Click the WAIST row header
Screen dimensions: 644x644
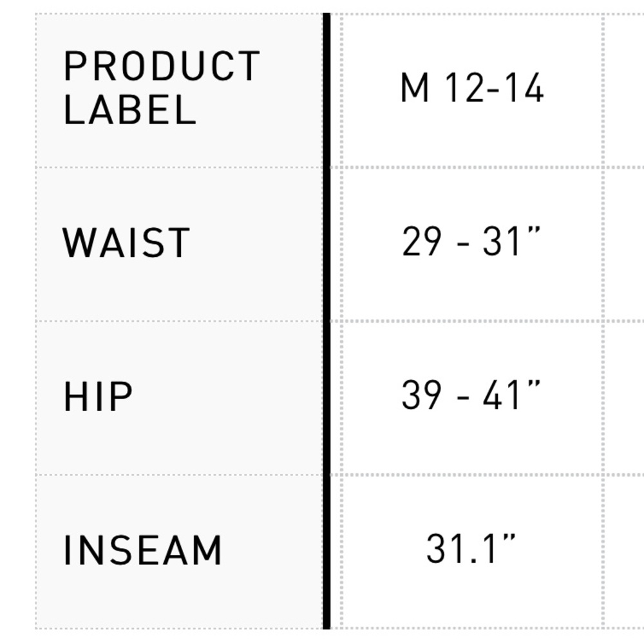(x=179, y=244)
